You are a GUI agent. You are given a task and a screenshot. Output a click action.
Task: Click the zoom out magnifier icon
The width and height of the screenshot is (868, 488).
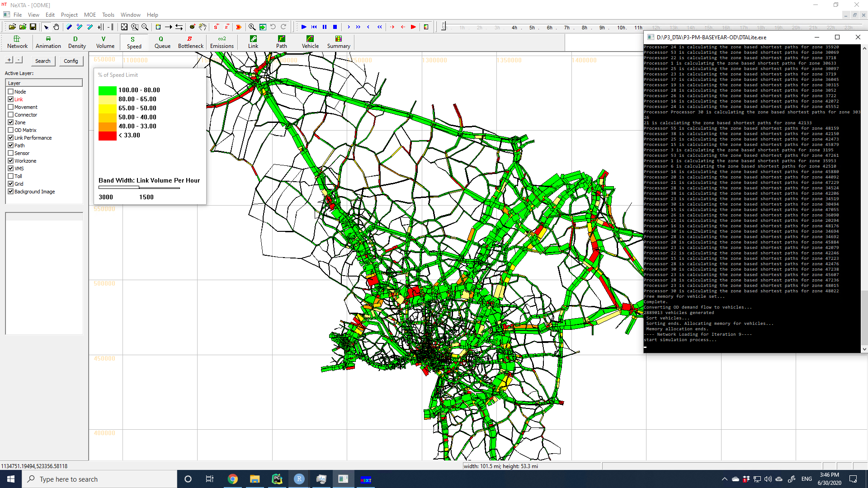[145, 27]
